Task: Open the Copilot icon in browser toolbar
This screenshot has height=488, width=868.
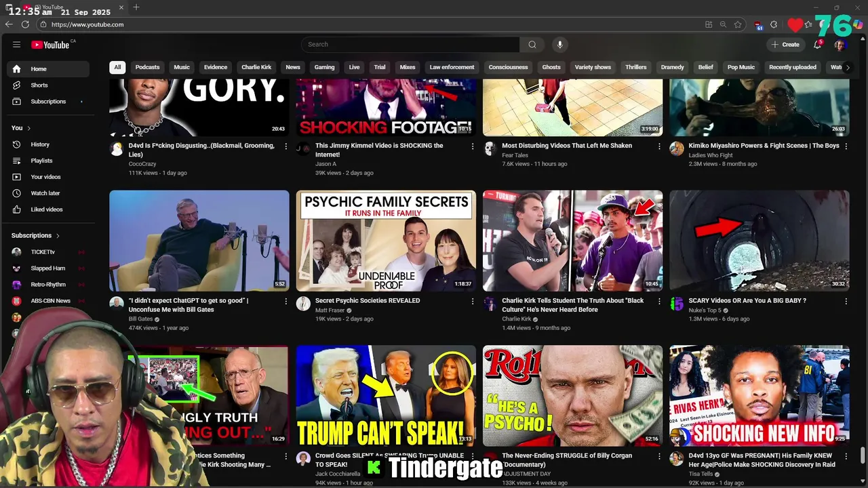Action: coord(858,25)
